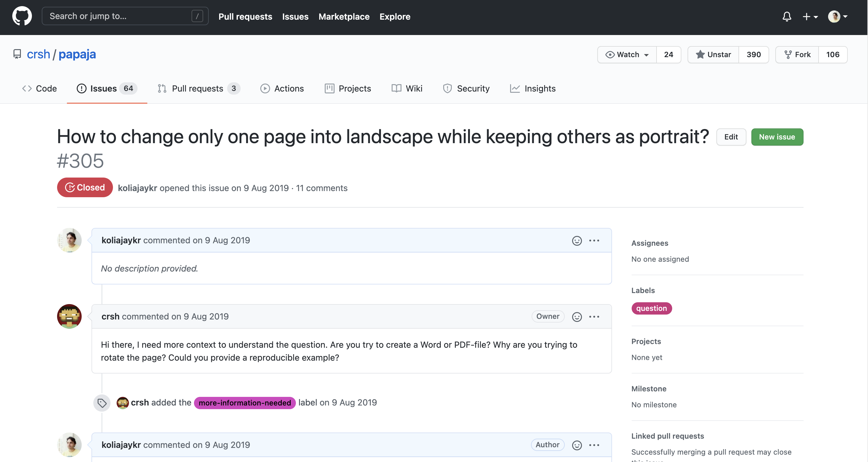Open options menu on crsh's comment
Viewport: 868px width, 462px height.
point(594,317)
